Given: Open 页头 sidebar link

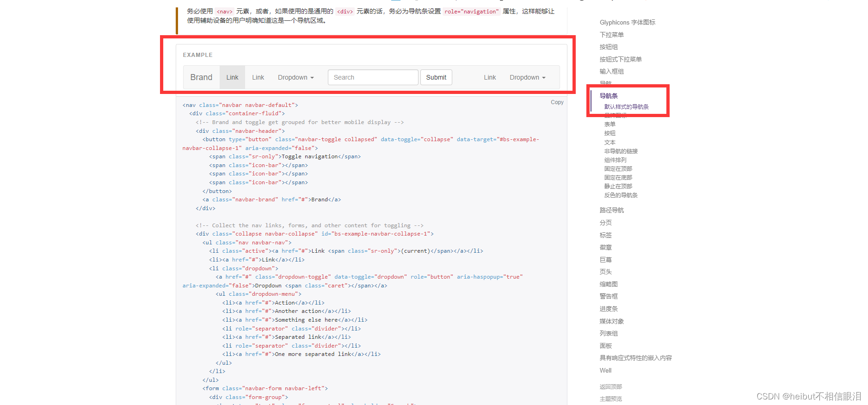Looking at the screenshot, I should point(605,272).
